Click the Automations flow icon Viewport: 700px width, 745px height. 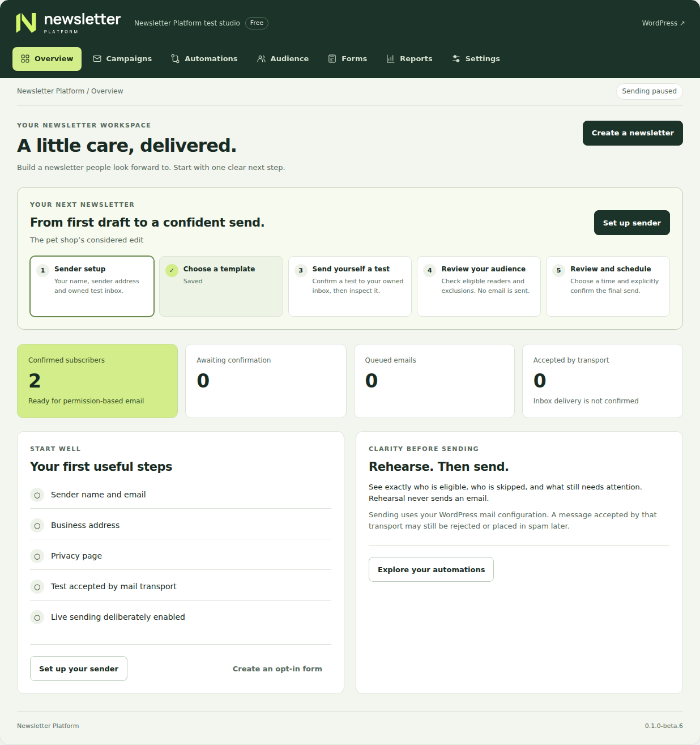(176, 59)
